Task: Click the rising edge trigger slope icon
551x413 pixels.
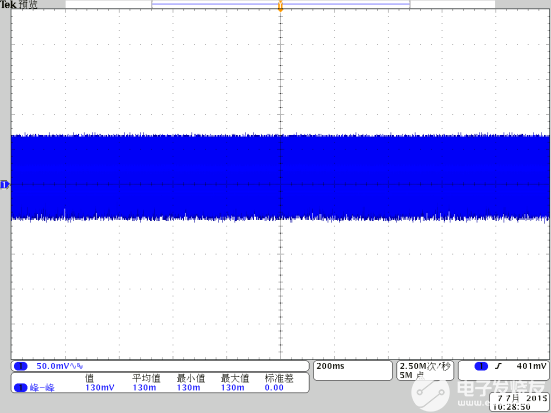Action: pos(498,366)
